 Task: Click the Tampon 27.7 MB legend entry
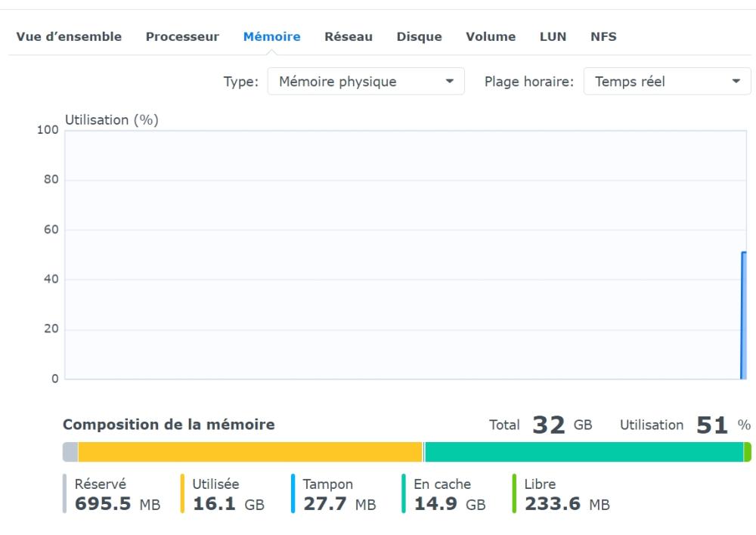click(x=333, y=494)
